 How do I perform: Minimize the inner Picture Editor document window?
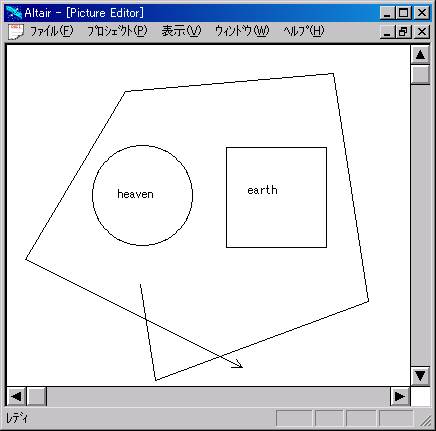[387, 32]
